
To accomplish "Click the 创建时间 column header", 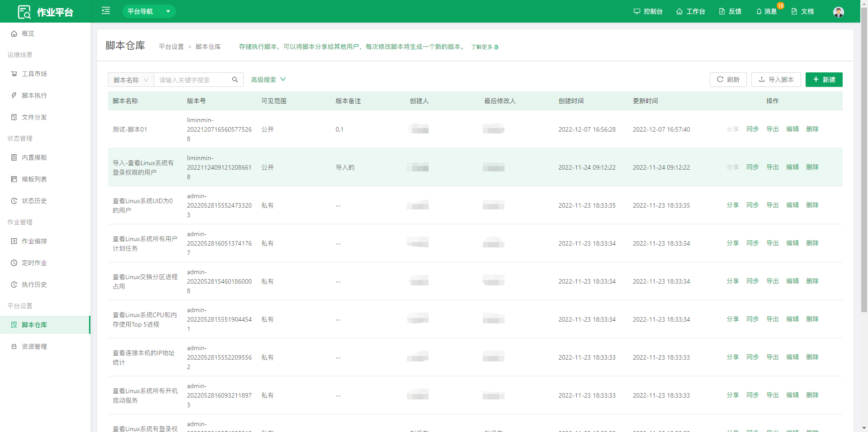I will (571, 101).
